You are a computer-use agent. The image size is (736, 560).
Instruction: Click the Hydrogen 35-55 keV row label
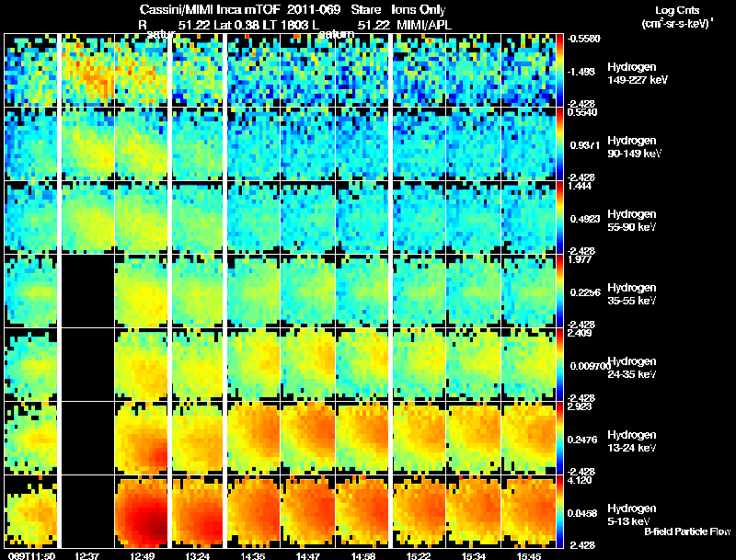coord(632,294)
